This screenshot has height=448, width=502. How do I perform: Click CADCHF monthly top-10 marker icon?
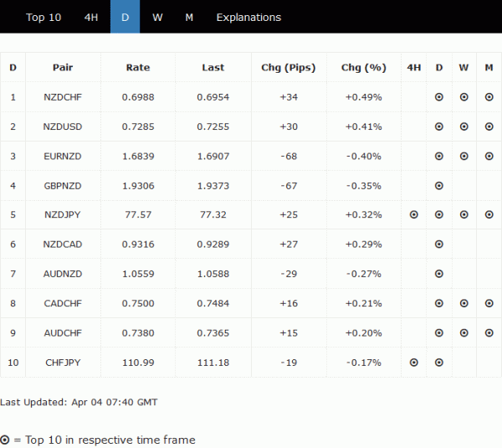[x=489, y=303]
